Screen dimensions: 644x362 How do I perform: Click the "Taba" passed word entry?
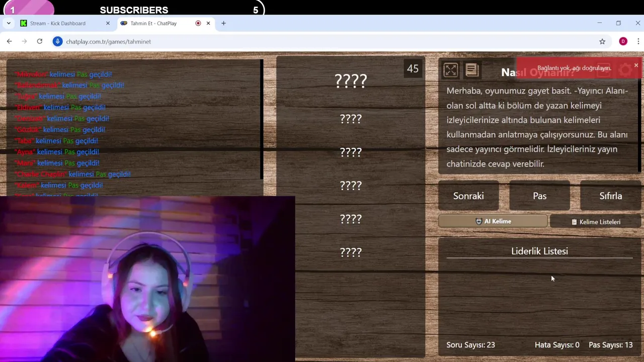coord(56,141)
